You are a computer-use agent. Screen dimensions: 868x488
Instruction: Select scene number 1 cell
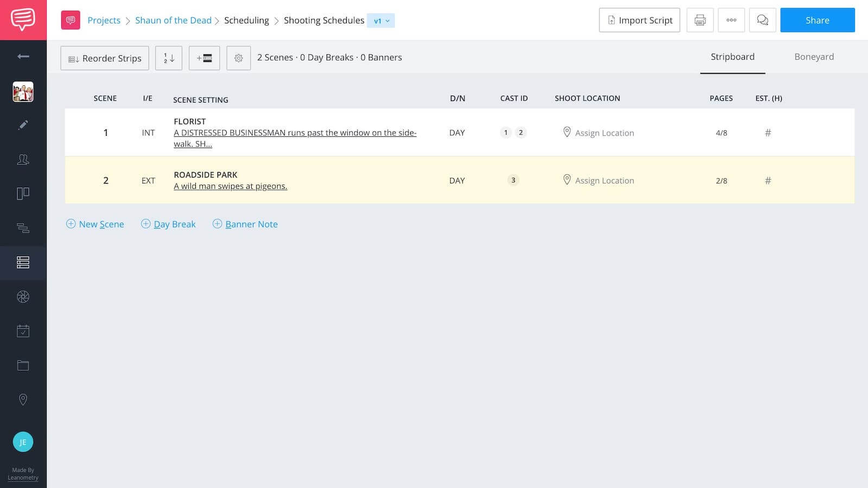coord(106,132)
